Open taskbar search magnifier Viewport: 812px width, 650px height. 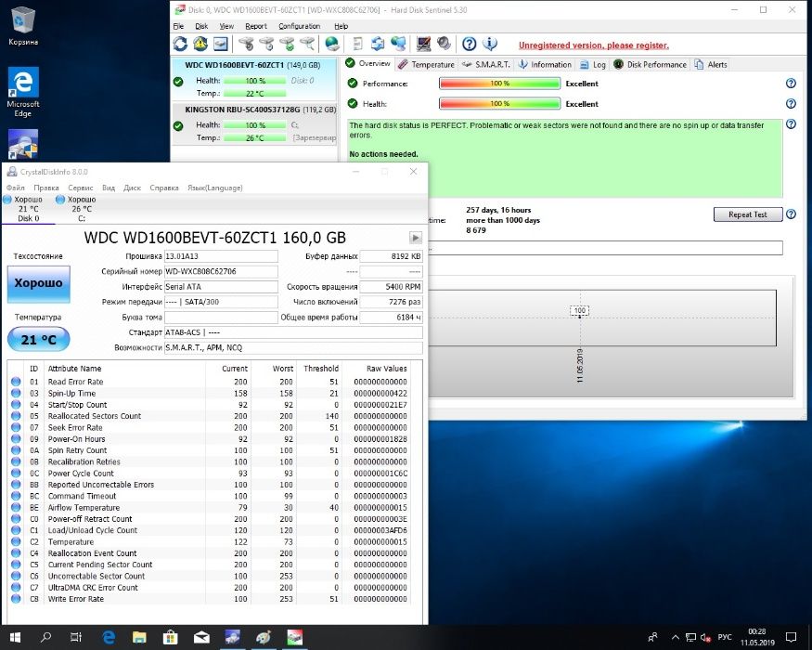[x=45, y=637]
